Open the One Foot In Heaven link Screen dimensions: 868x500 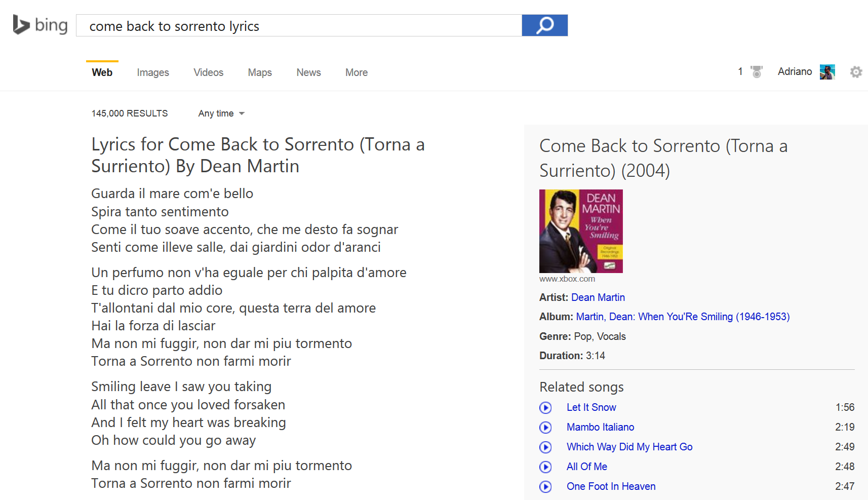[611, 486]
